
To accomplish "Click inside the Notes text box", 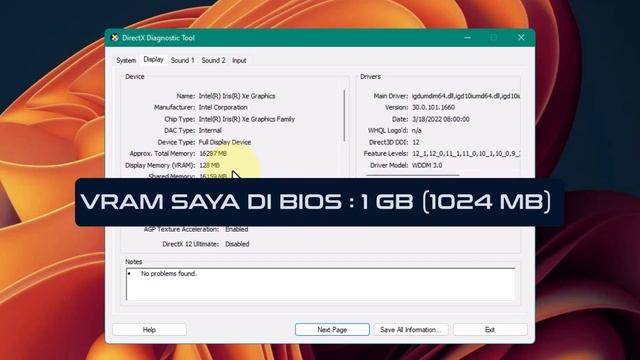I will [x=320, y=284].
